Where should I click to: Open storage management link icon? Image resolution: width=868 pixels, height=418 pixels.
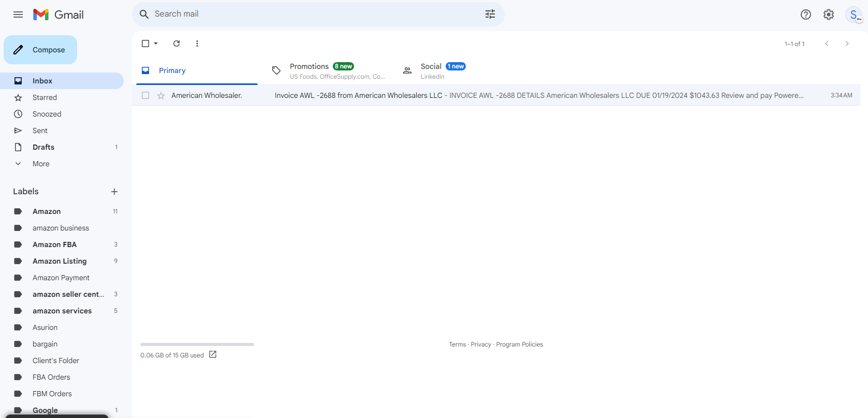[x=213, y=355]
